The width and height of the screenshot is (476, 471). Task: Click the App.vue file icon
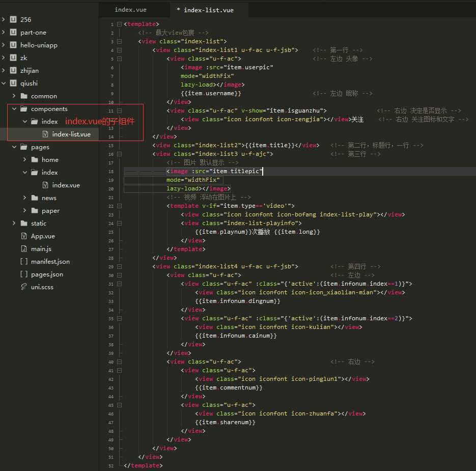pos(24,236)
